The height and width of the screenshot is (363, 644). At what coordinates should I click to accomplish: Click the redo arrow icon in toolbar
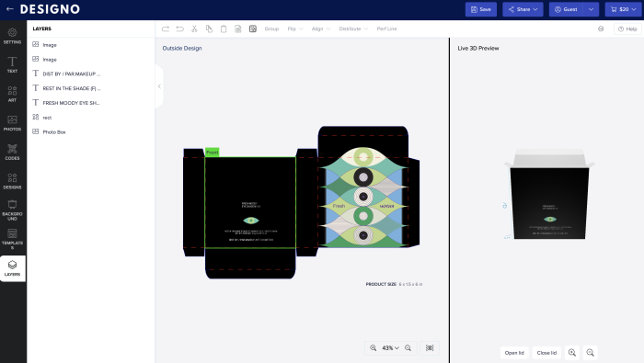pyautogui.click(x=166, y=28)
